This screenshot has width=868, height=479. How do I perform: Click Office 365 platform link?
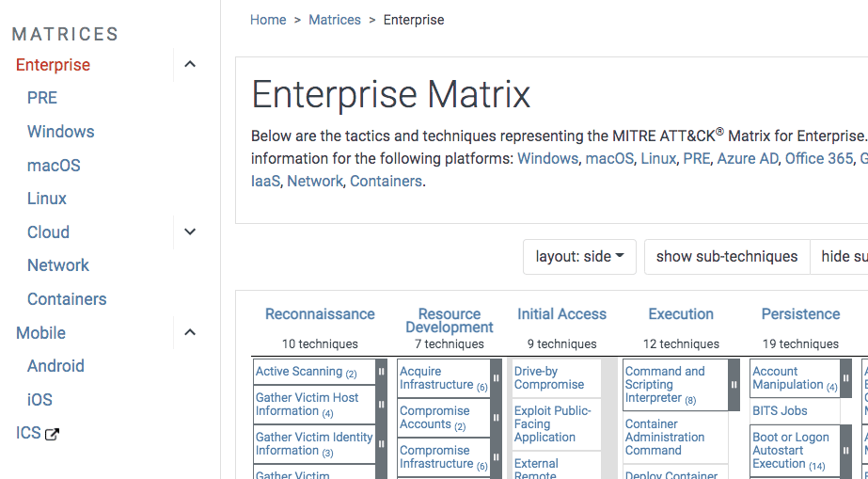tap(819, 158)
